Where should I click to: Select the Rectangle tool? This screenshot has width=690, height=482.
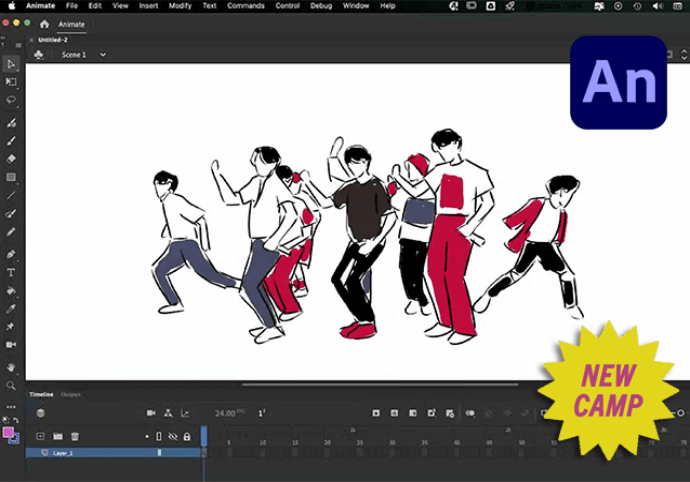point(11,177)
